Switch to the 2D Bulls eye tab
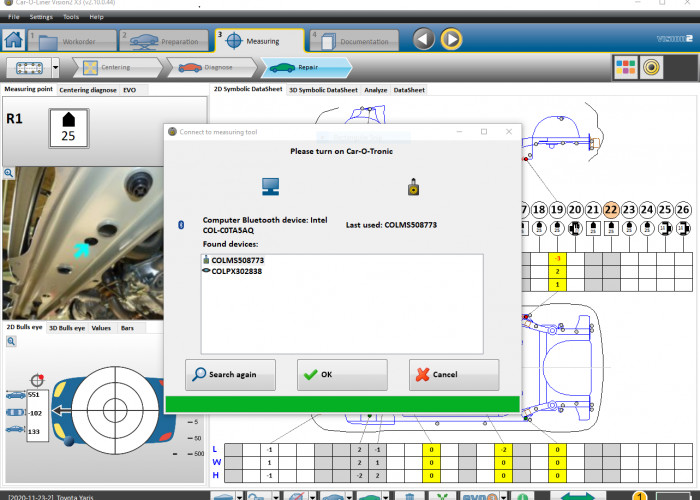700x500 pixels. 24,327
